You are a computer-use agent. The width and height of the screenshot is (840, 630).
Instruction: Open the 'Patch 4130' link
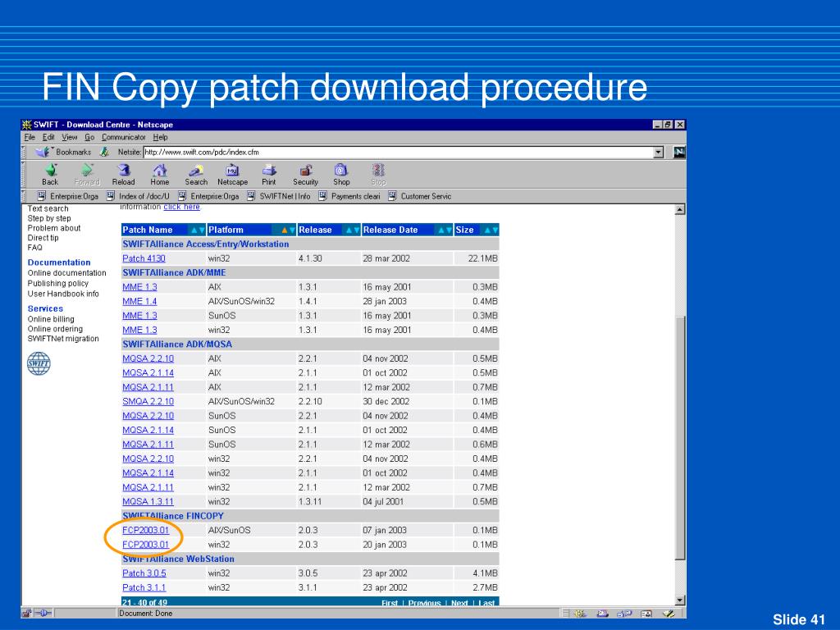[x=144, y=258]
